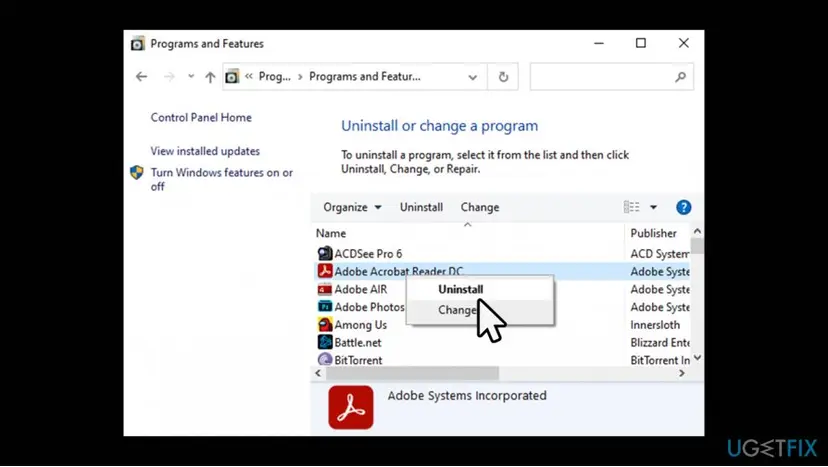
Task: Sort by the Name column header
Action: click(331, 233)
